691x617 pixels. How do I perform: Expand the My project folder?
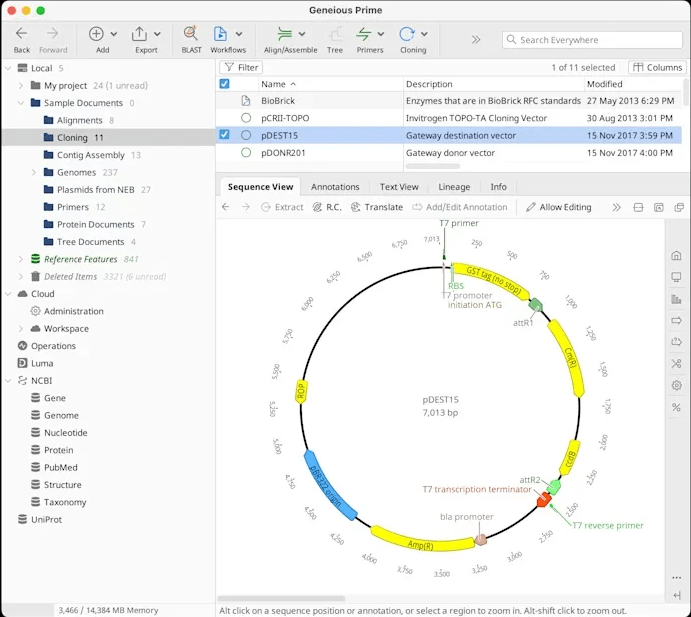[21, 86]
